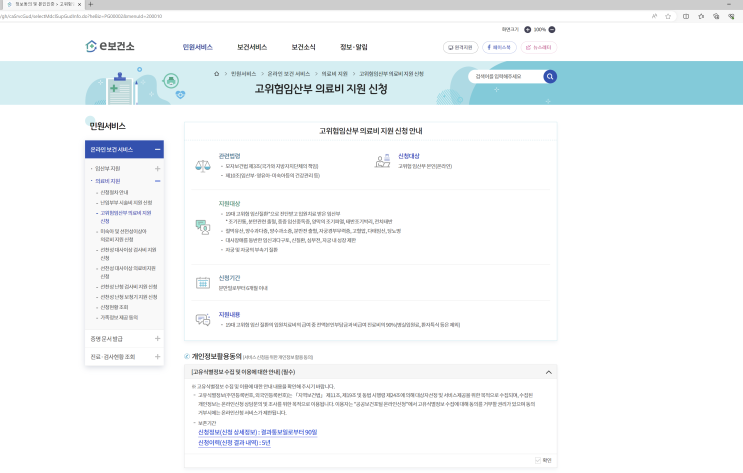Open 신청현황 조회 in the sidebar

coord(114,307)
